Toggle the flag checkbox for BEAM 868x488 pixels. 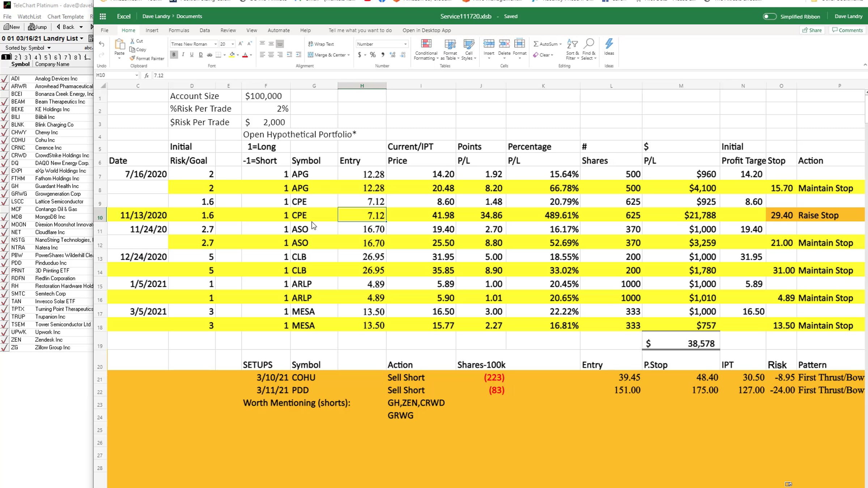[x=4, y=102]
